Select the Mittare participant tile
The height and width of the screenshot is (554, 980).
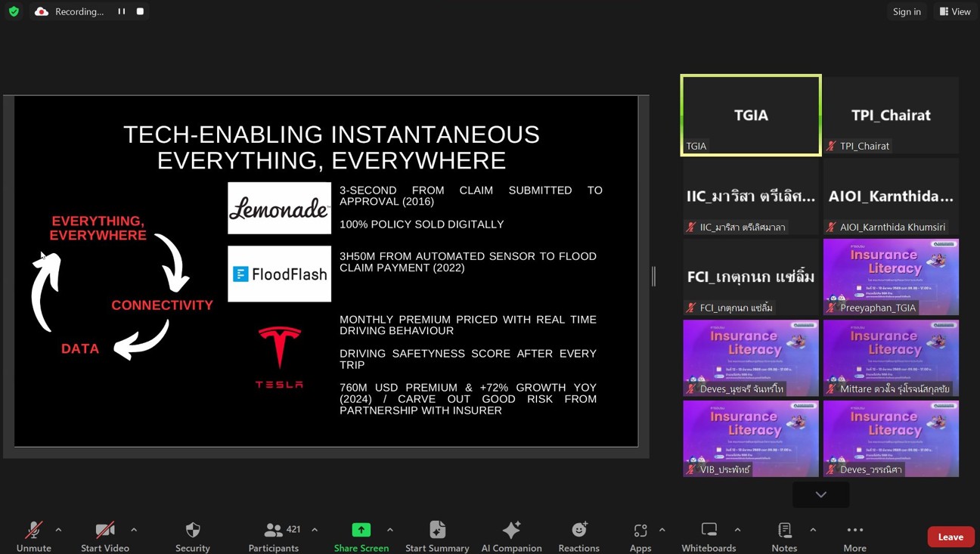click(891, 357)
